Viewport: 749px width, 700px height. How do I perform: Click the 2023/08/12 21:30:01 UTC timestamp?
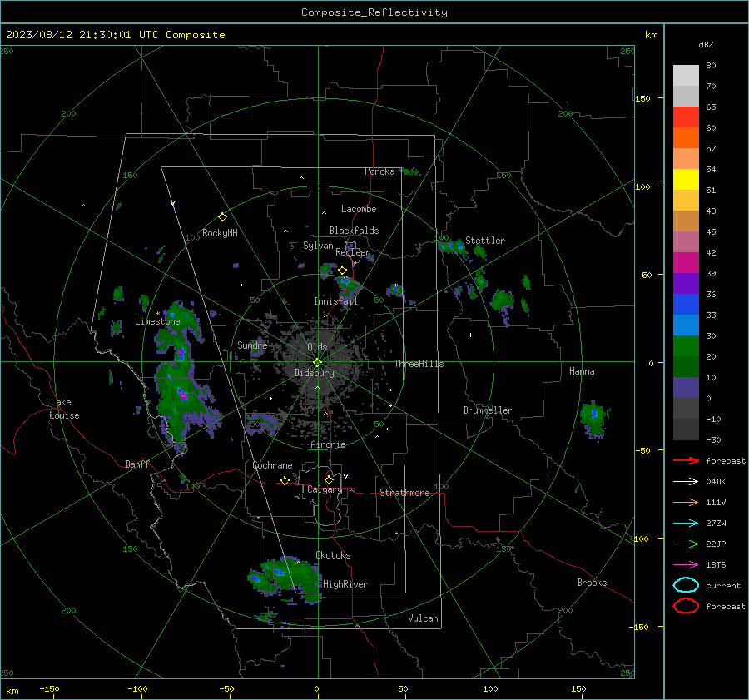[115, 35]
